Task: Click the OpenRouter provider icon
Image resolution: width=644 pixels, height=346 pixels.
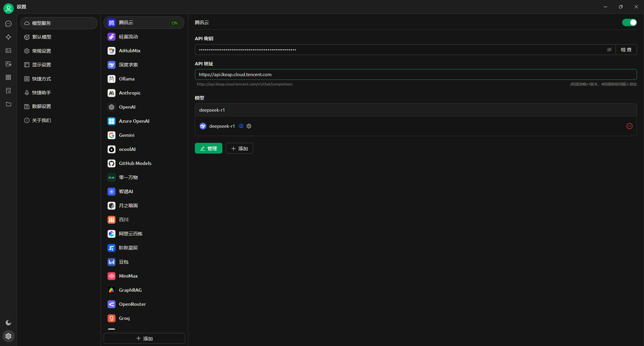Action: click(111, 304)
